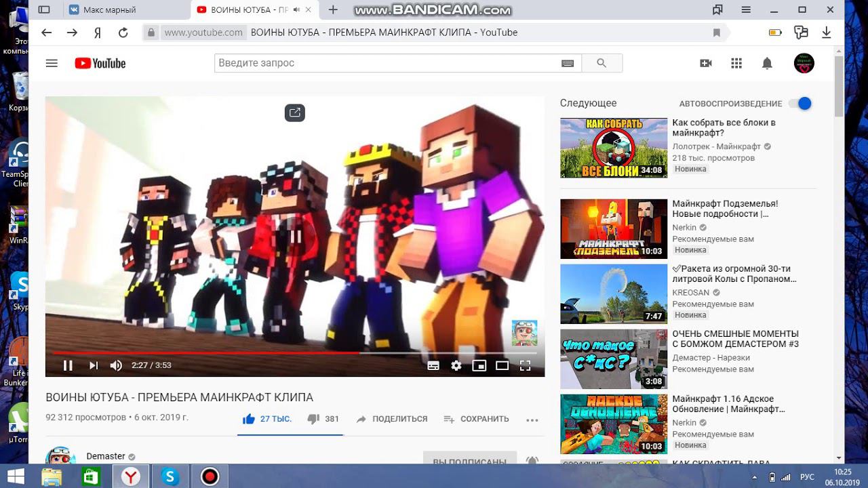Click СОХРАНИТЬ save button
This screenshot has width=868, height=488.
476,419
